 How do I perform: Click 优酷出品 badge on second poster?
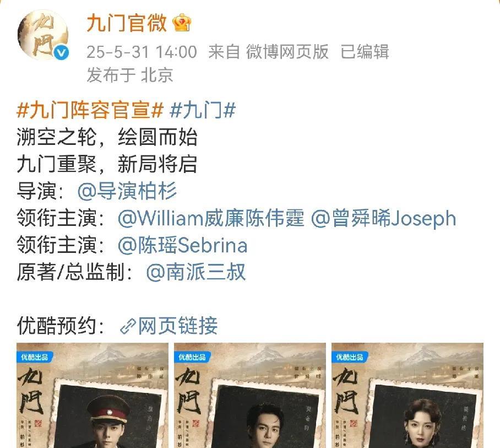192,357
